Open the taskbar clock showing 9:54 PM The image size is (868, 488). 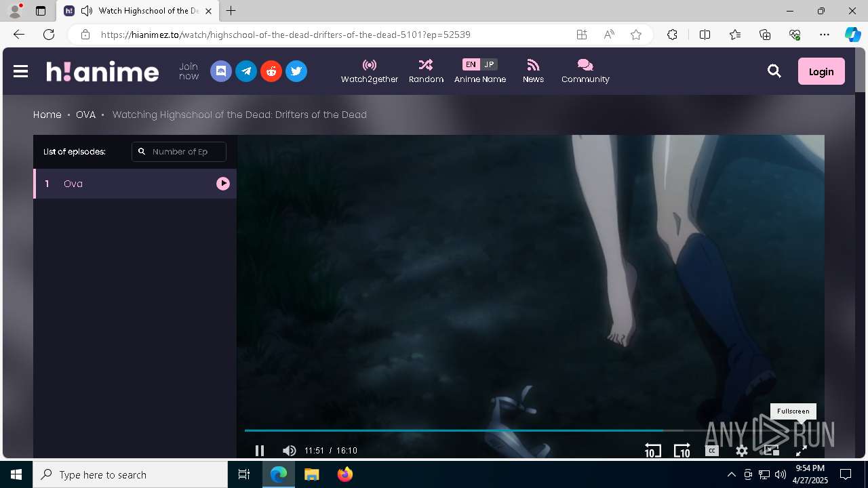click(x=810, y=474)
